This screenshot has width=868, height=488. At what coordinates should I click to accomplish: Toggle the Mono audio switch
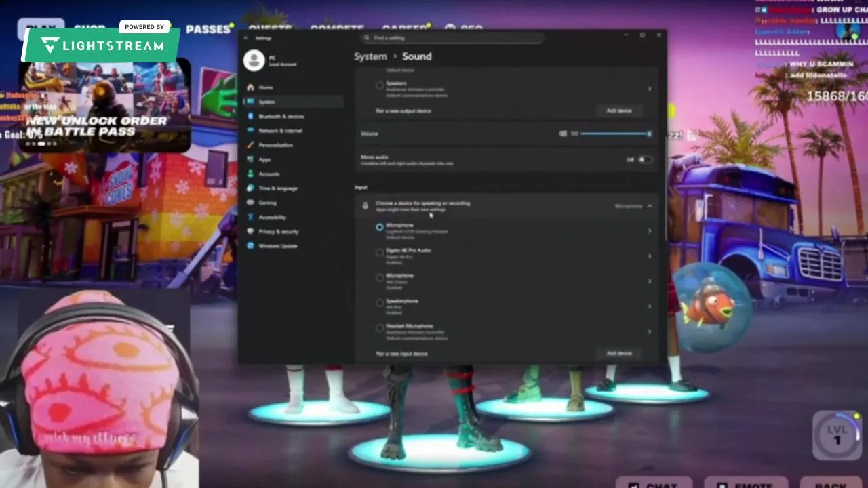(645, 160)
